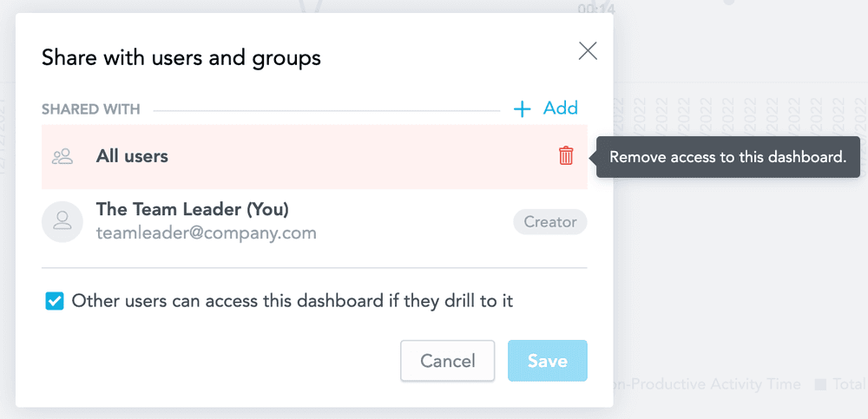The image size is (868, 419).
Task: Click the 00:14 time label on the chart
Action: pos(596,9)
